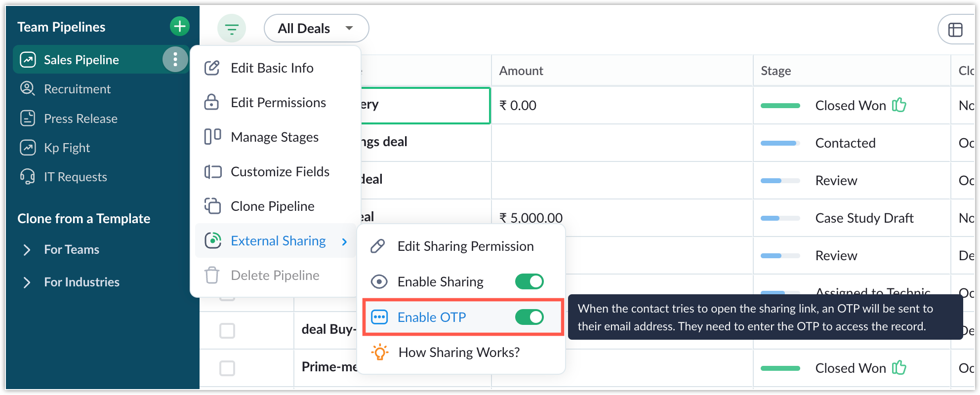Click the Recruitment pipeline icon
This screenshot has height=395, width=980.
pyautogui.click(x=27, y=89)
